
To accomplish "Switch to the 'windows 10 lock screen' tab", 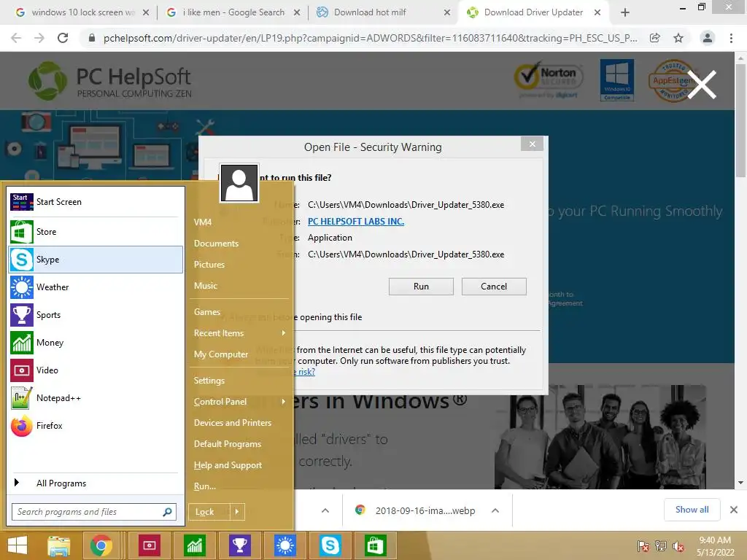I will point(82,12).
